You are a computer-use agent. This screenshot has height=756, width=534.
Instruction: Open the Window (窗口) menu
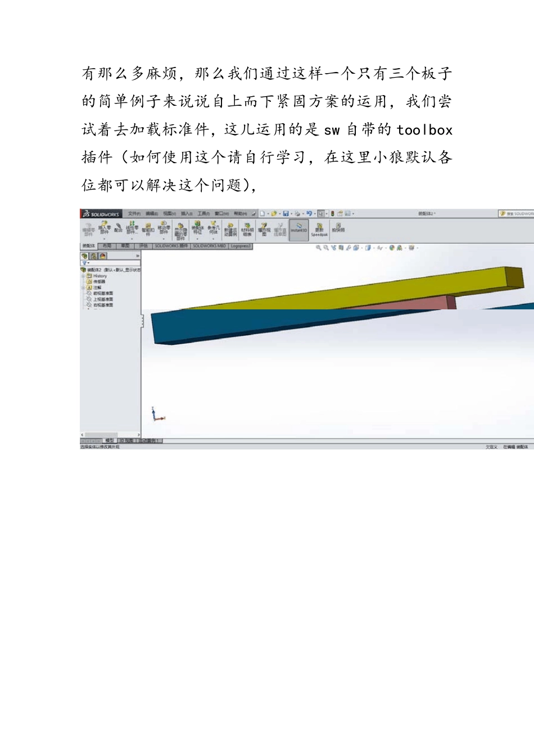pos(222,214)
